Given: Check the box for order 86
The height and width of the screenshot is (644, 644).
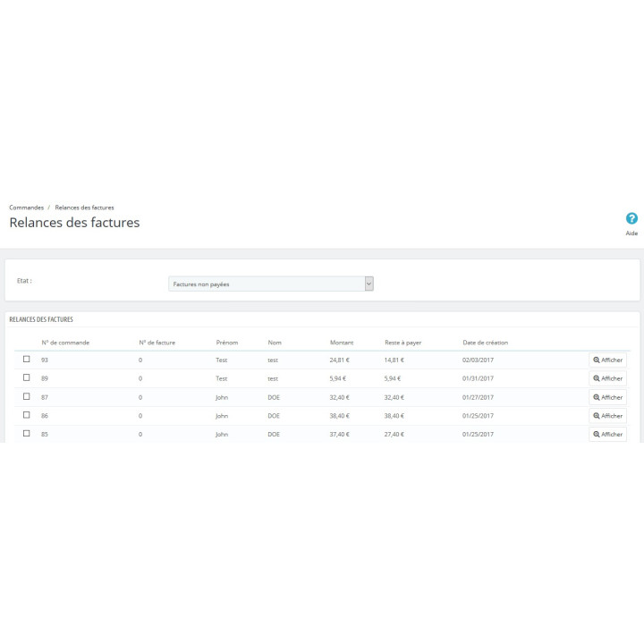Looking at the screenshot, I should tap(27, 415).
